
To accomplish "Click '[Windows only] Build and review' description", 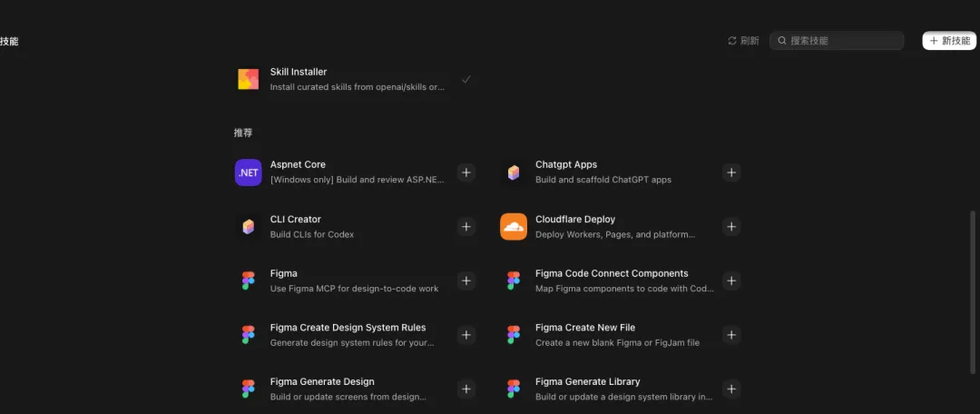I will (358, 180).
